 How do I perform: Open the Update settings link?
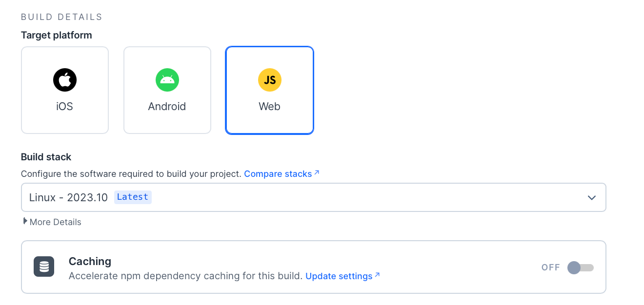[339, 276]
